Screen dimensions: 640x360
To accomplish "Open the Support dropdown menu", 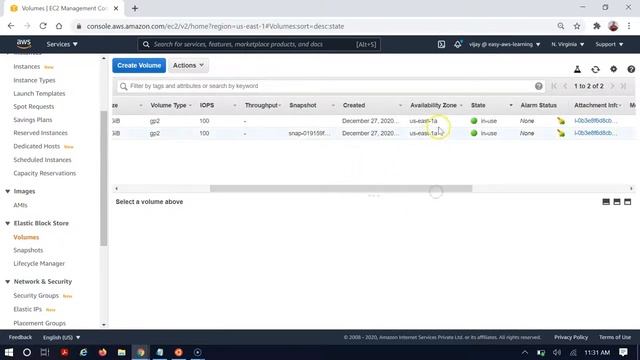I will point(609,44).
